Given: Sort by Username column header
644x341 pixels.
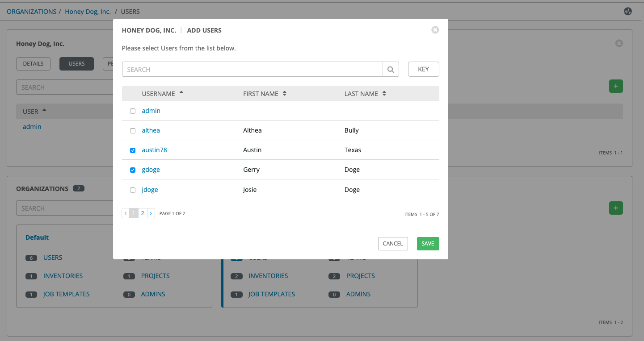Looking at the screenshot, I should click(159, 94).
